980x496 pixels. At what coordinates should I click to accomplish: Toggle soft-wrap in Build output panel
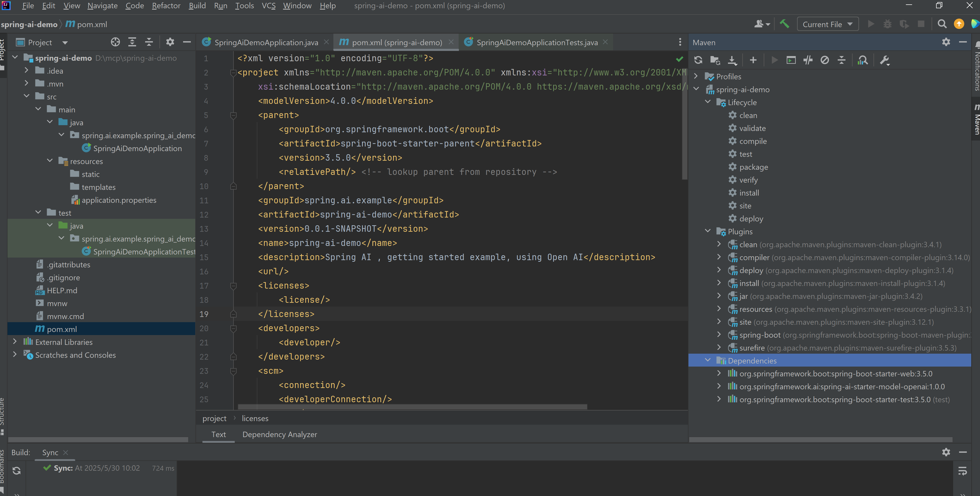coord(962,471)
